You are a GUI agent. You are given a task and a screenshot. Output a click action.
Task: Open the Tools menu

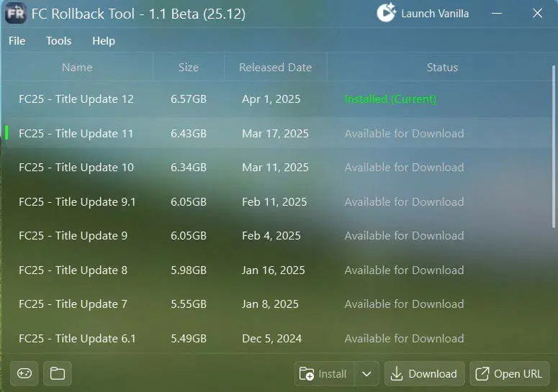[59, 41]
